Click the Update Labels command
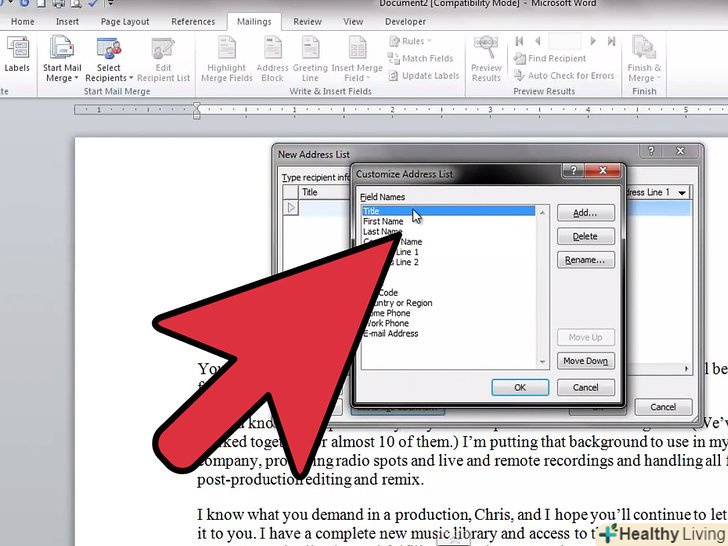Screen dimensions: 728x546 click(x=424, y=76)
